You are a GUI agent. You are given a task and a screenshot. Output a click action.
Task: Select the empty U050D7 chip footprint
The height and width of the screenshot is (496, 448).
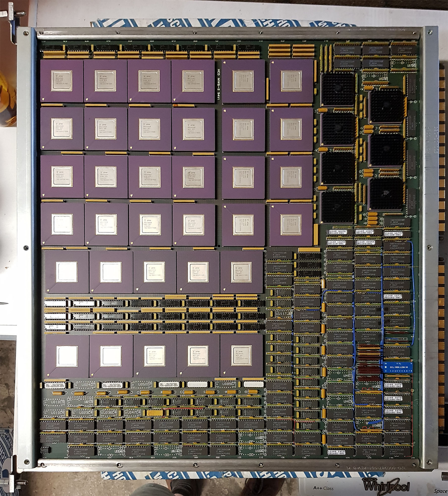142,385
